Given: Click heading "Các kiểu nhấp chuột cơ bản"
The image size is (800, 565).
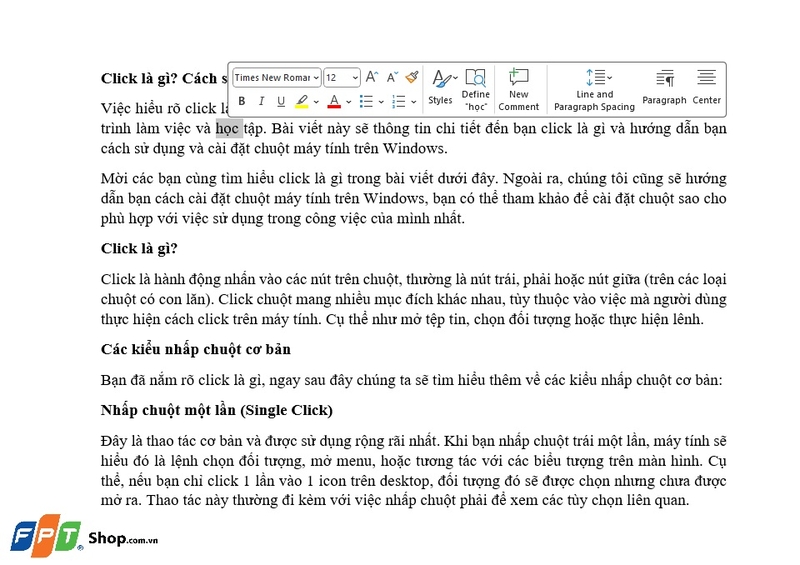Looking at the screenshot, I should click(196, 350).
